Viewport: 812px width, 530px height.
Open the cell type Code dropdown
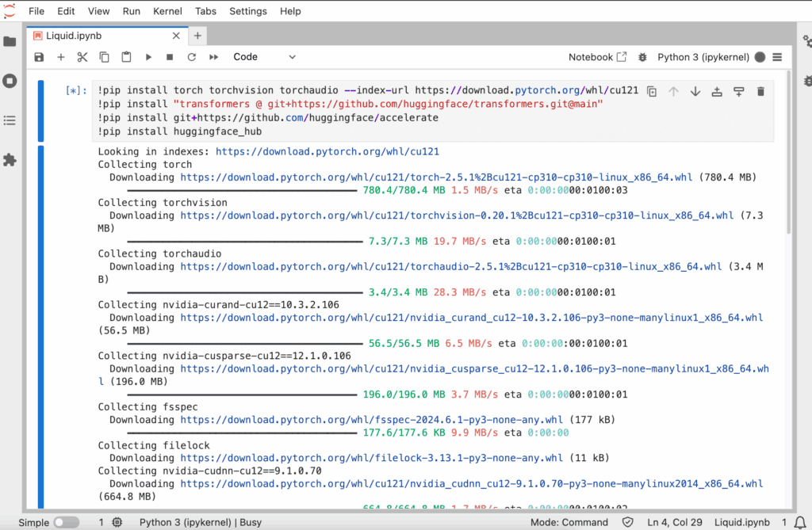pos(264,57)
